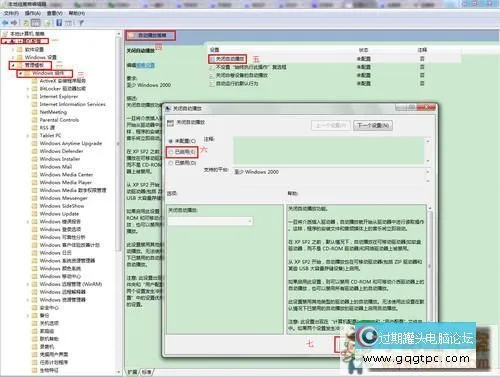This screenshot has height=377, width=500.
Task: Open Help from the blue toolbar icon
Action: 59,23
